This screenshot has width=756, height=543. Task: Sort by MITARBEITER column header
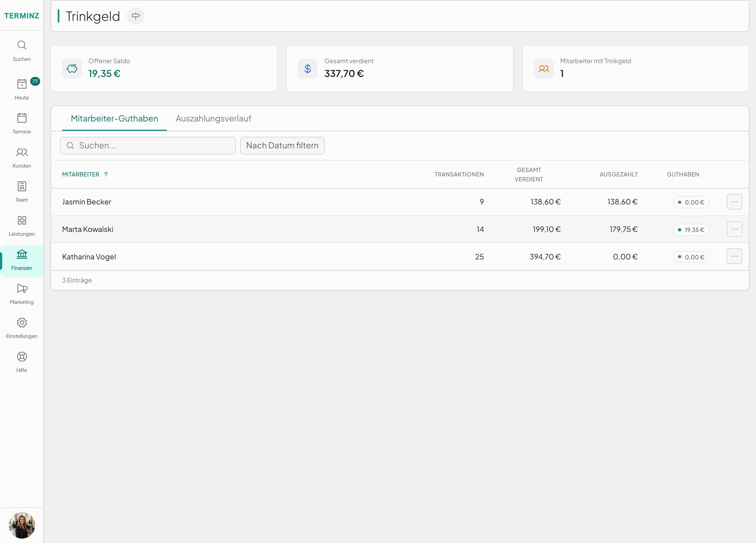[x=85, y=174]
